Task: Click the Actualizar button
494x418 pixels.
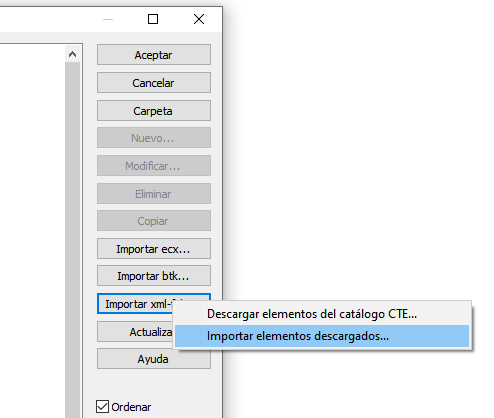Action: click(x=135, y=332)
